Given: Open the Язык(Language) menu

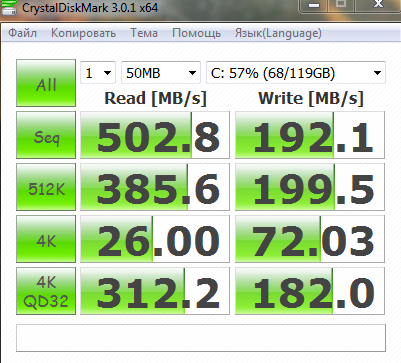Looking at the screenshot, I should click(278, 33).
